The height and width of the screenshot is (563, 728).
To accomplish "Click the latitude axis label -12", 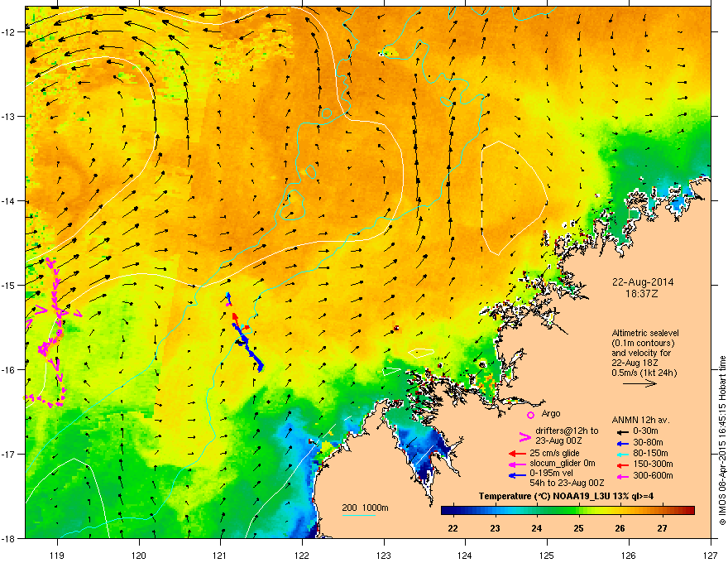I will 9,32.
